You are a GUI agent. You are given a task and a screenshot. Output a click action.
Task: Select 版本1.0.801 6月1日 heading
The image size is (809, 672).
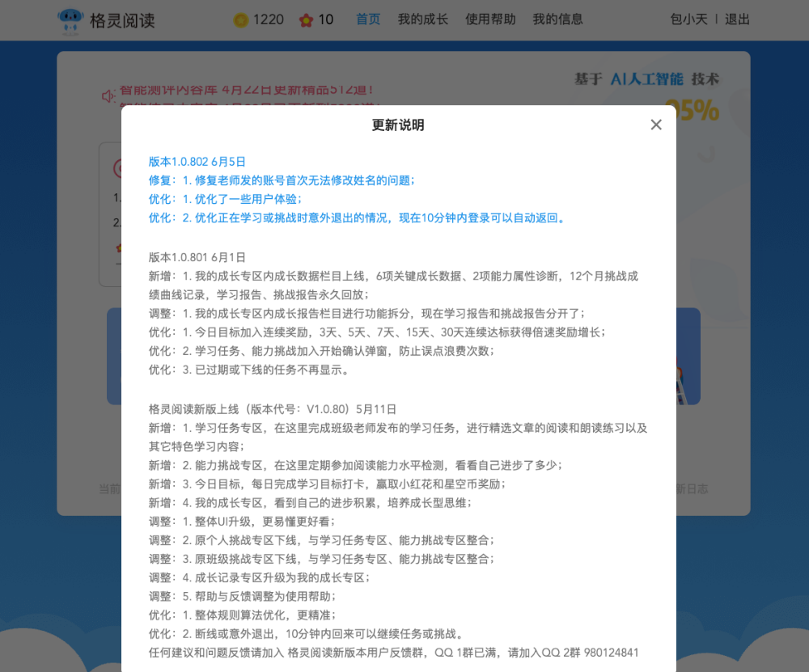(197, 257)
